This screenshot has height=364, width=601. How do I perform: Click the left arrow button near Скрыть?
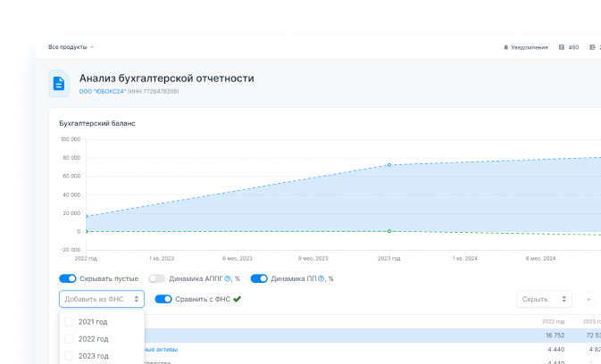(x=588, y=300)
